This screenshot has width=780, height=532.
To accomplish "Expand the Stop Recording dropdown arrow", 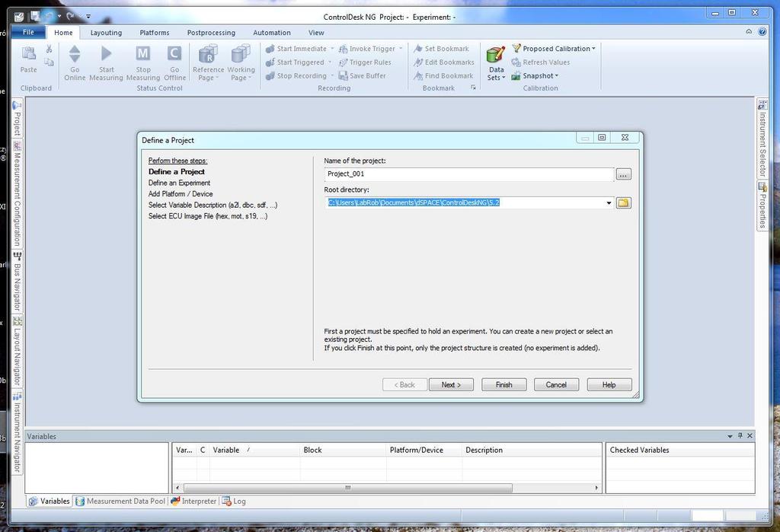I will click(x=332, y=75).
